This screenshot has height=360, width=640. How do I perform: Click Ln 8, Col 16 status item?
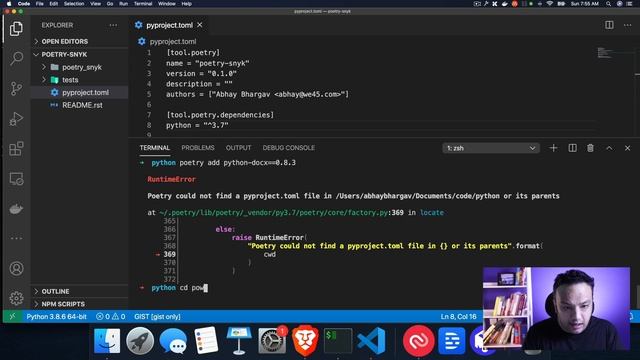(x=458, y=316)
